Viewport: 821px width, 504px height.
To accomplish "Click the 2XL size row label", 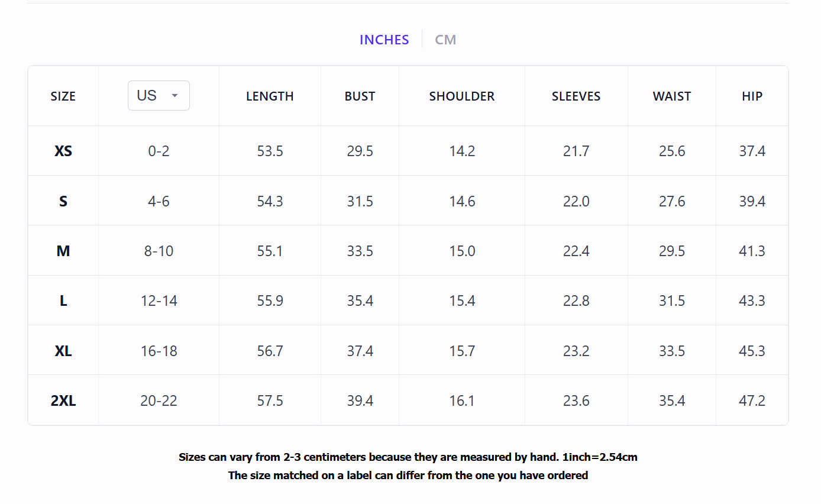I will 63,400.
